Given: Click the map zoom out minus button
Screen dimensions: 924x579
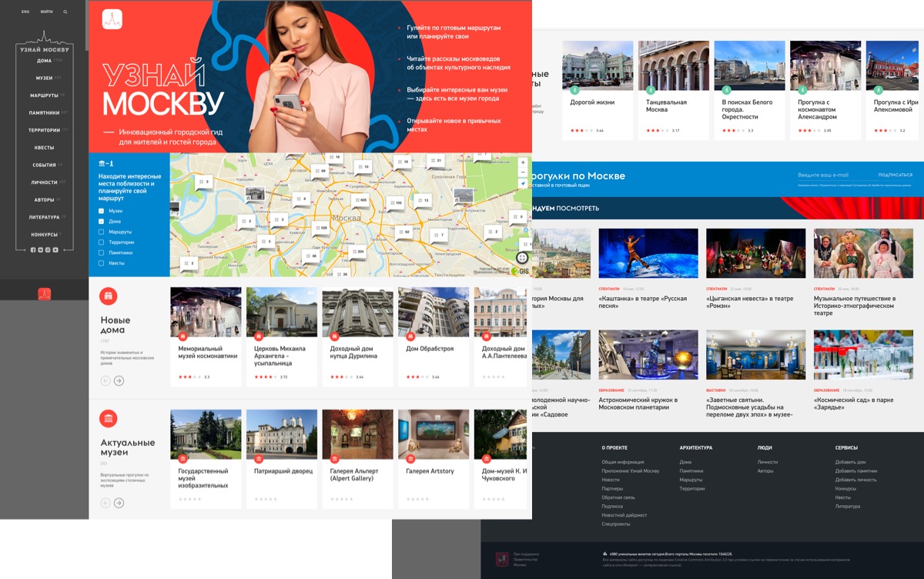Looking at the screenshot, I should coord(523,173).
